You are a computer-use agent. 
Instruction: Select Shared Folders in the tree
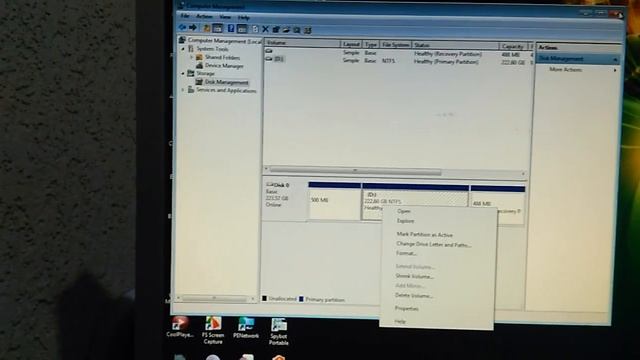pos(222,58)
